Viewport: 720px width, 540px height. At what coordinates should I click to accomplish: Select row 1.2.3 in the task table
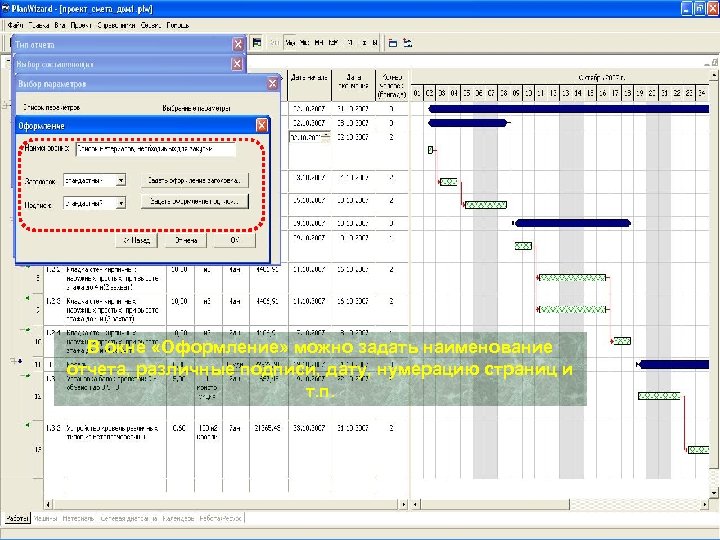pyautogui.click(x=226, y=310)
